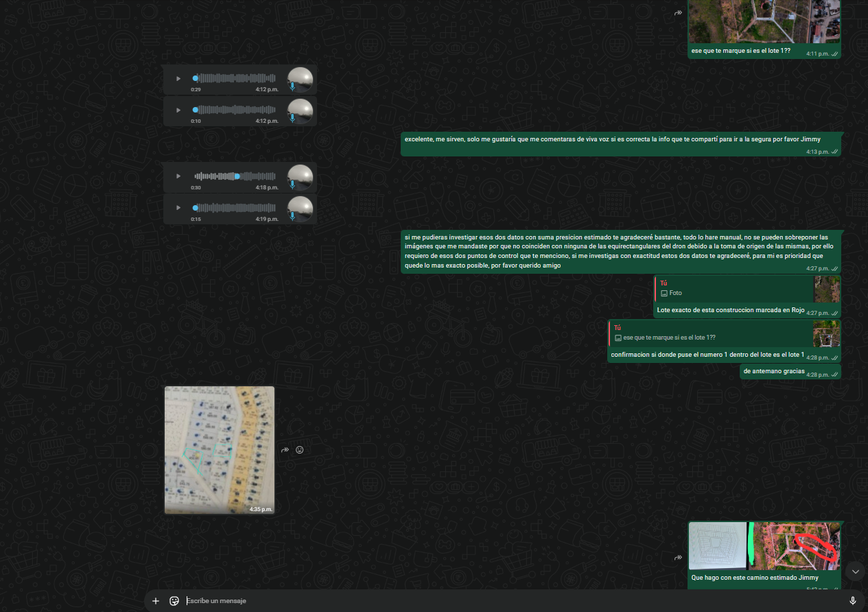
Task: Open the lot map image from 4:35 p.m.
Action: (x=220, y=449)
